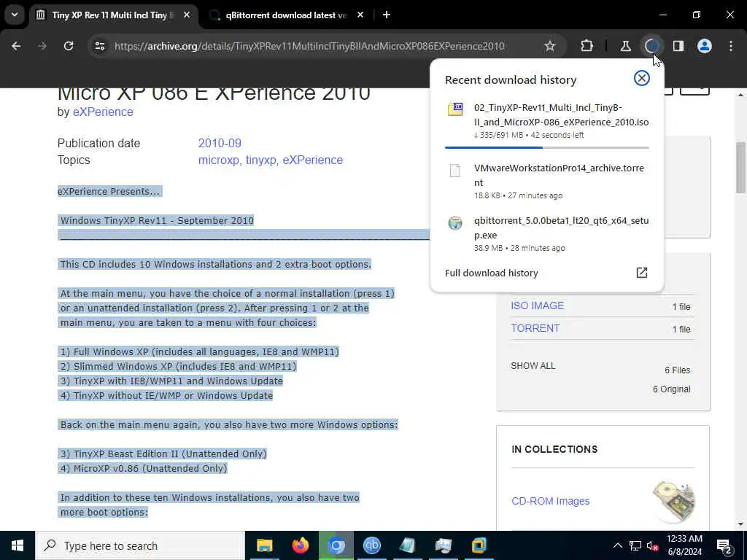Open the eXPerience topic link
Screen dimensions: 747x560
312,160
